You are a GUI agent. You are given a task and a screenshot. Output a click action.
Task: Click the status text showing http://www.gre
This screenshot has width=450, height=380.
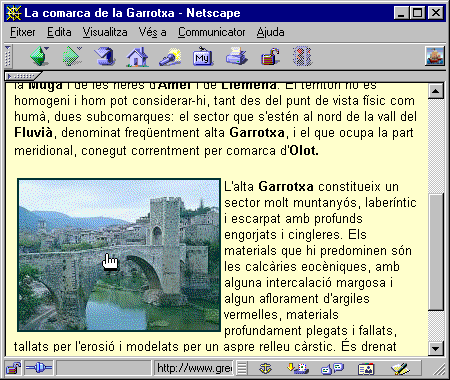[194, 368]
